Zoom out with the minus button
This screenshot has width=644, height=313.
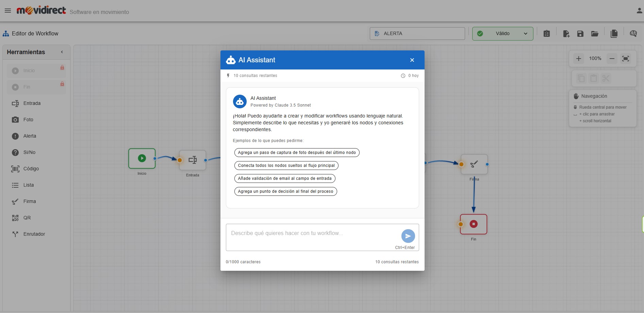(612, 59)
